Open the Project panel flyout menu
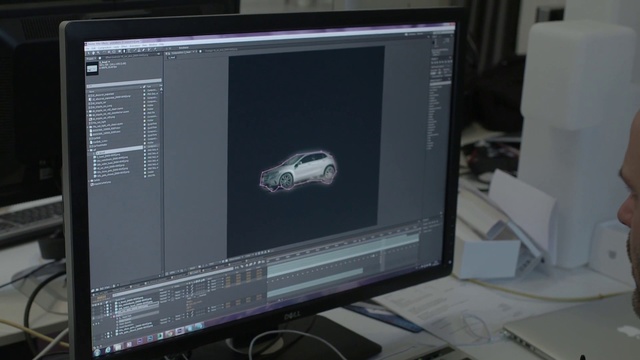This screenshot has width=640, height=360. 159,54
